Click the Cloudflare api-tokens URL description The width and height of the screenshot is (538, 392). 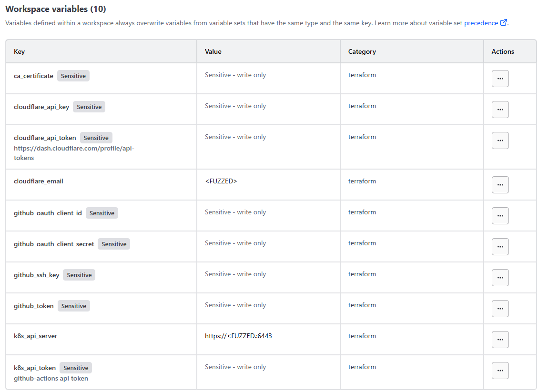[x=74, y=153]
